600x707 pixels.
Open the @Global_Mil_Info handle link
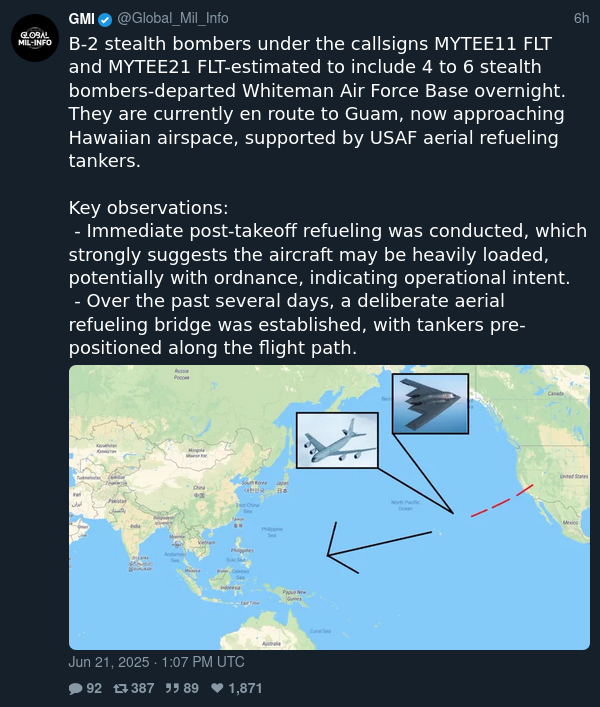173,18
